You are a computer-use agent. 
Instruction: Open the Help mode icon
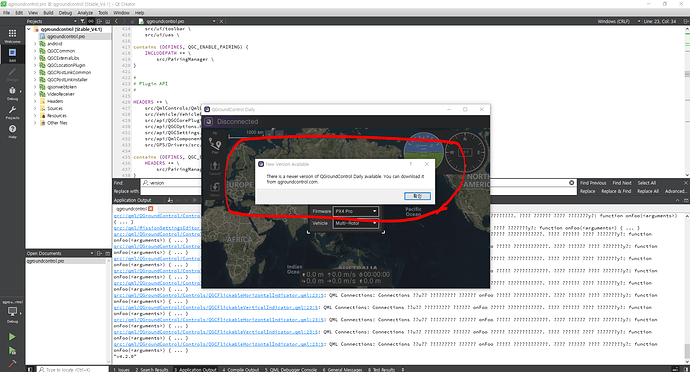pyautogui.click(x=12, y=131)
